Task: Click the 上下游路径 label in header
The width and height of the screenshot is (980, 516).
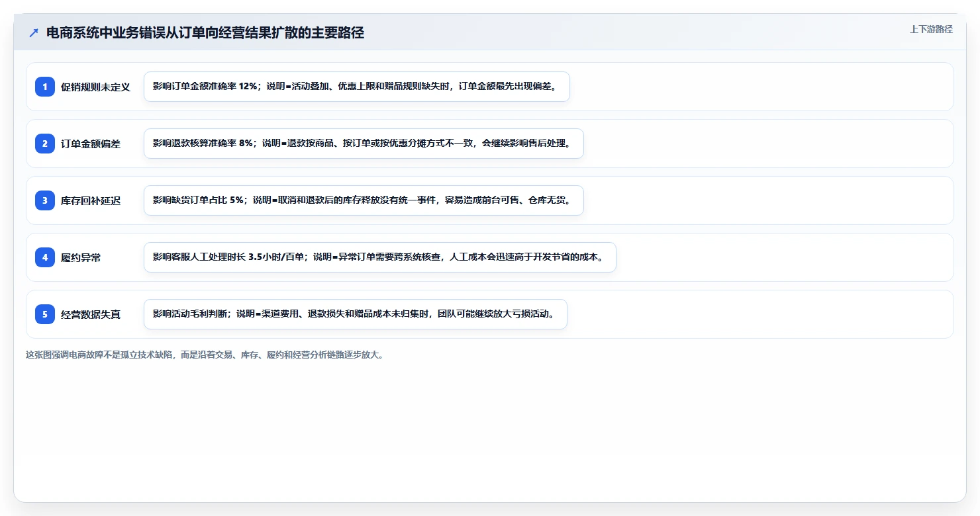Action: pyautogui.click(x=931, y=29)
